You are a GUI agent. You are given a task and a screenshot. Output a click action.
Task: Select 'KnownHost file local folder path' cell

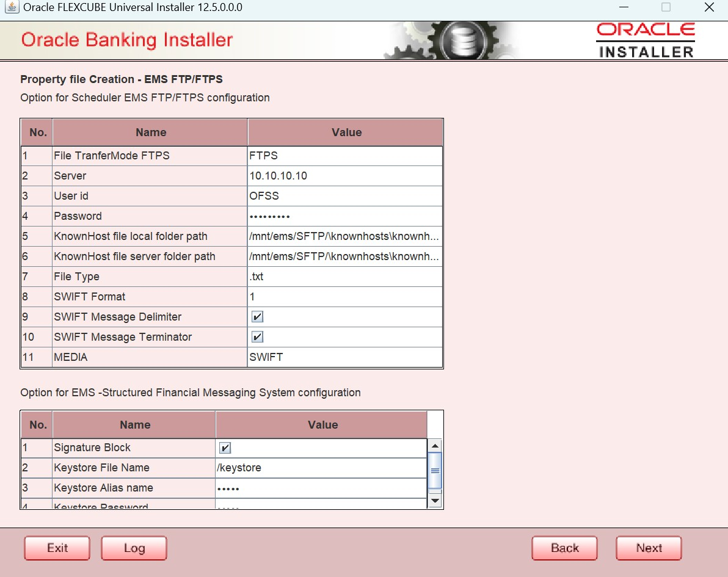tap(150, 236)
